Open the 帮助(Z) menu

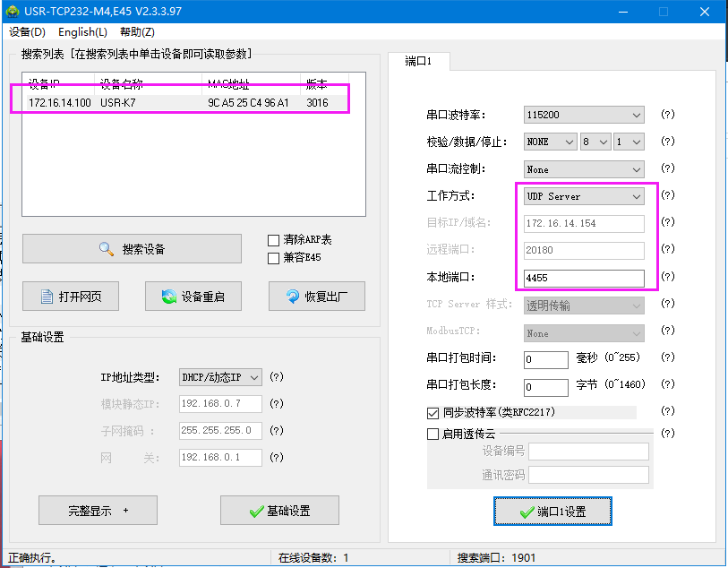coord(137,32)
